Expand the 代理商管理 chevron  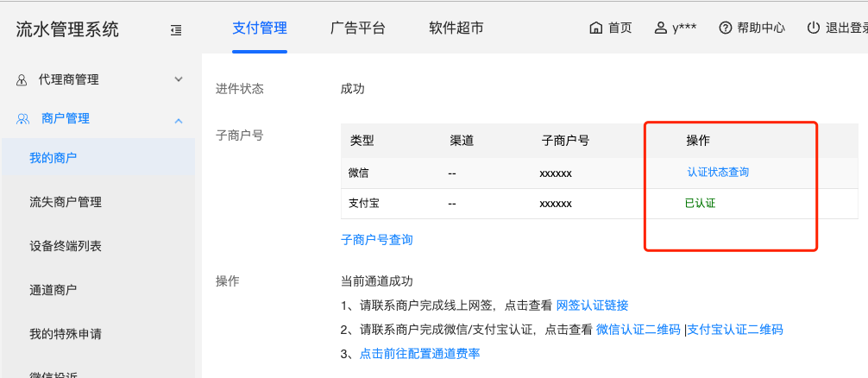[179, 79]
